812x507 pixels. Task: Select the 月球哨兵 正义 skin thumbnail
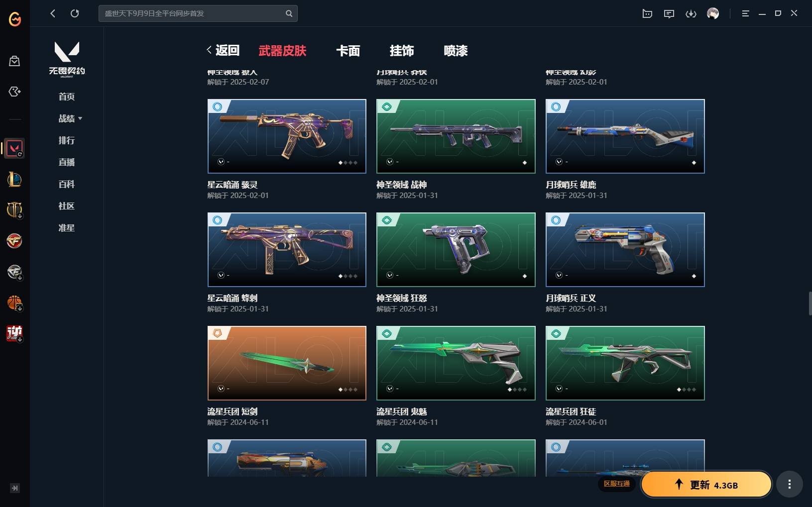[625, 250]
